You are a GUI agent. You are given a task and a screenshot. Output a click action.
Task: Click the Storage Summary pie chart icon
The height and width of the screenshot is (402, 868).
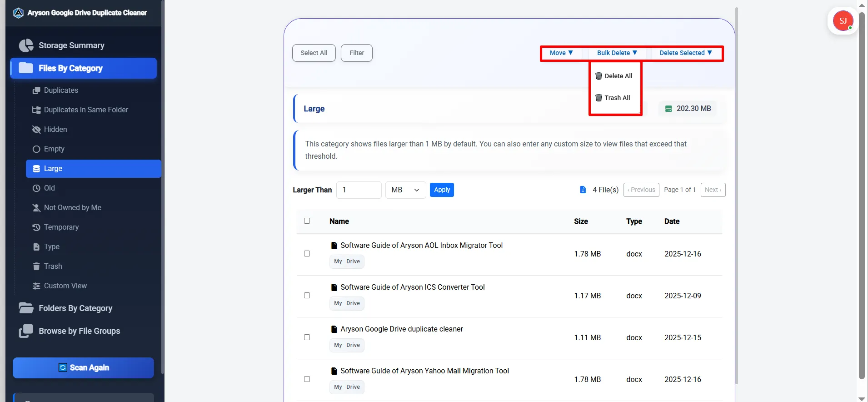pyautogui.click(x=26, y=45)
